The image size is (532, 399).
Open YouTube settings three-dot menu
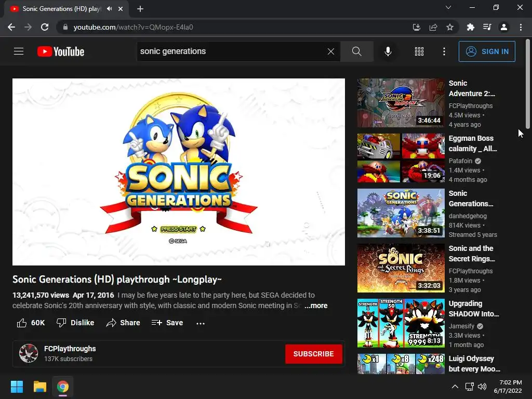(x=444, y=51)
